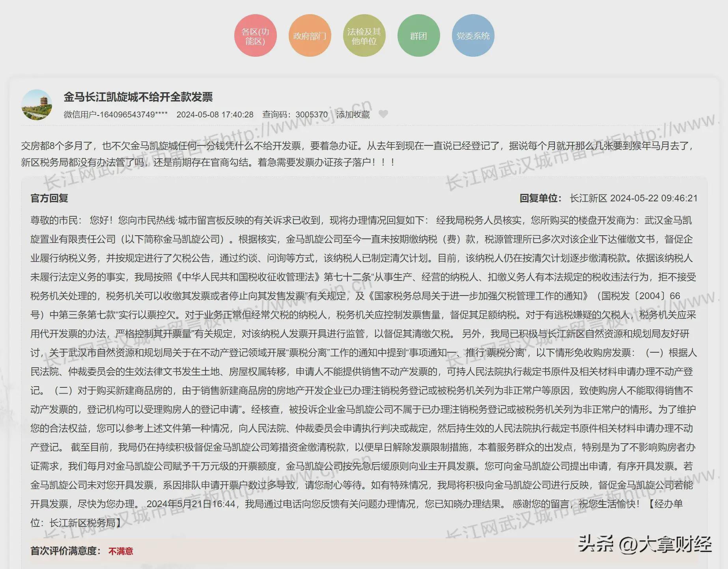
Task: Open the post title 金马长江凯旋城不给开全款发票
Action: pyautogui.click(x=138, y=97)
